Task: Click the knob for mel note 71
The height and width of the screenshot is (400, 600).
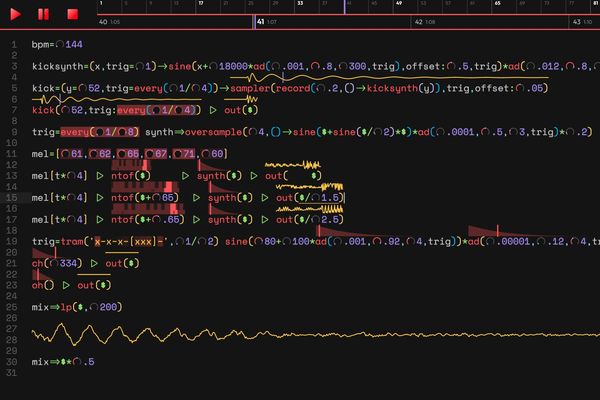Action: pos(178,154)
